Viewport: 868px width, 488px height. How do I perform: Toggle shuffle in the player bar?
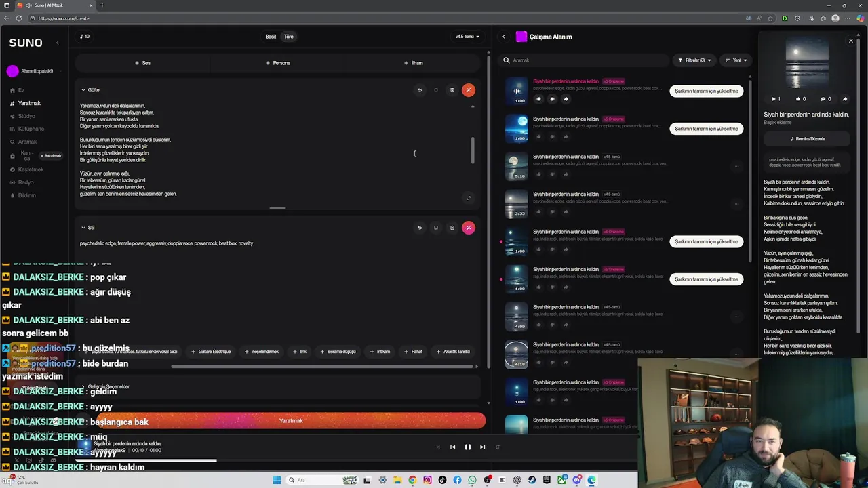pyautogui.click(x=437, y=447)
